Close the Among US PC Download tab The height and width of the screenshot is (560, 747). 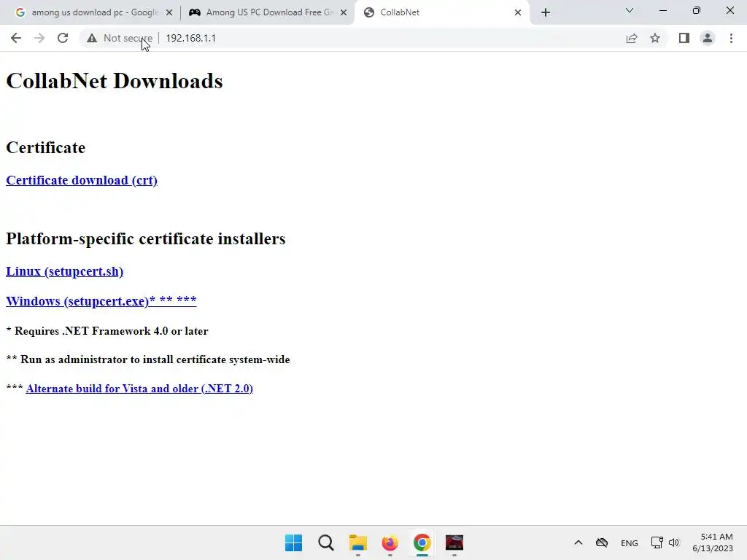(x=344, y=12)
